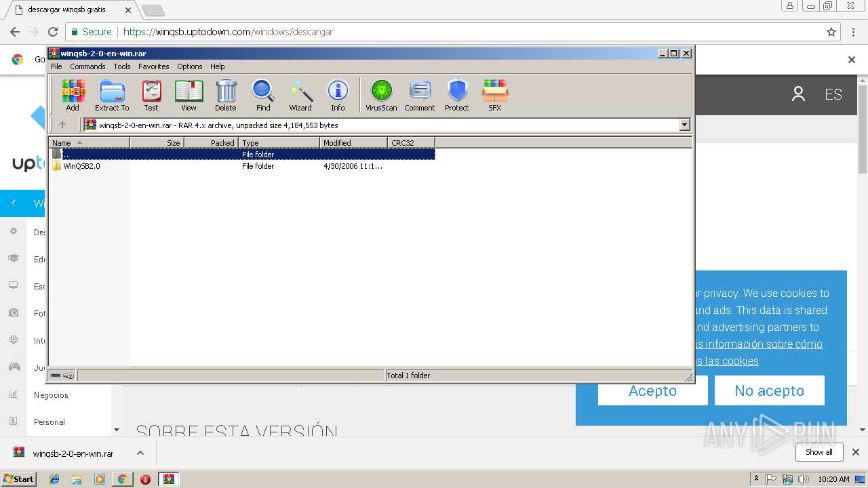
Task: Click No acepto cookie button
Action: (x=769, y=390)
